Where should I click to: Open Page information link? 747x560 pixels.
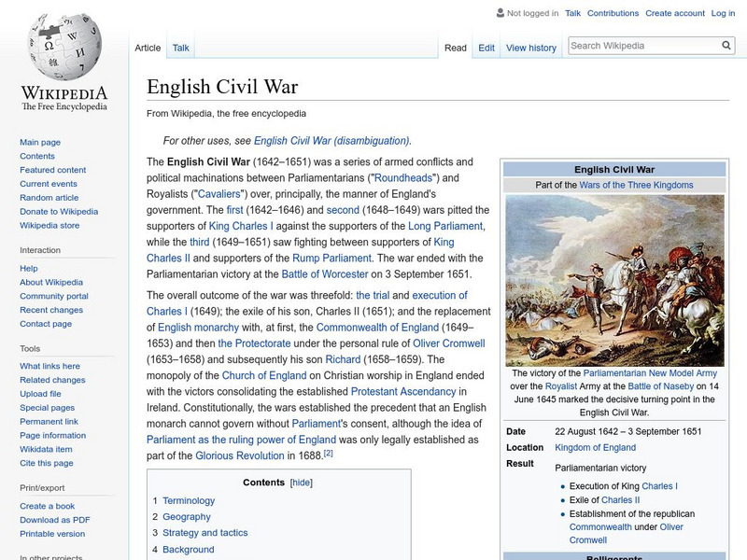(x=53, y=435)
